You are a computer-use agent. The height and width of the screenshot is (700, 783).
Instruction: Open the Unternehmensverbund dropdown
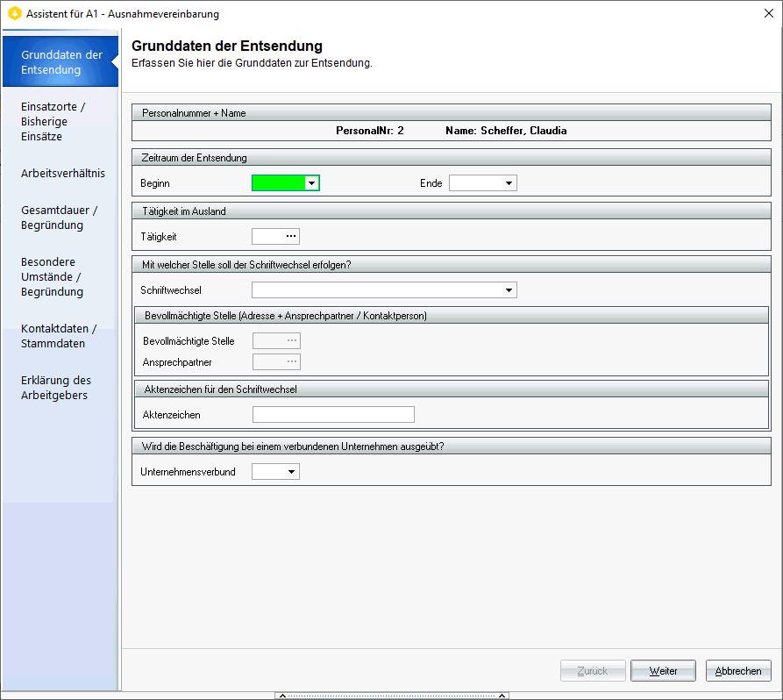pos(291,472)
